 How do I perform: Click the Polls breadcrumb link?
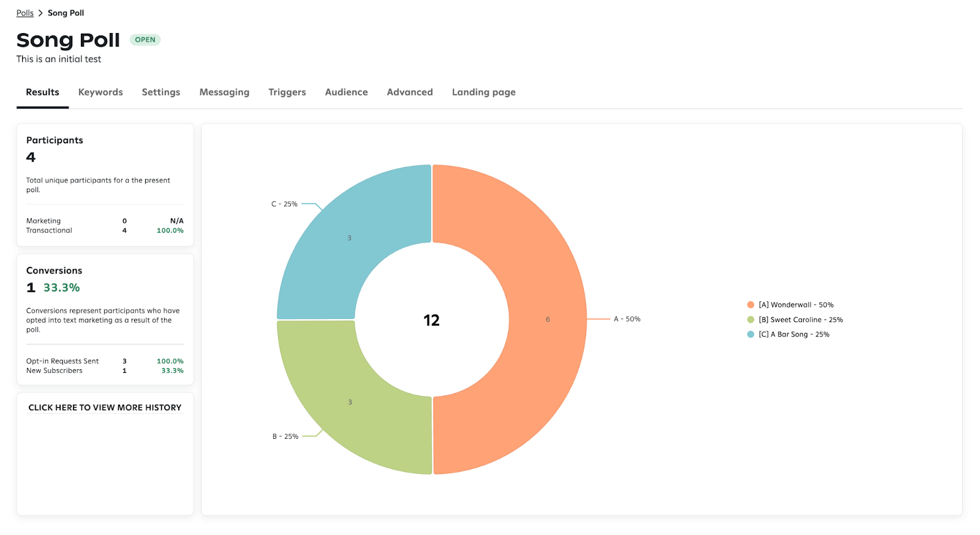(25, 13)
